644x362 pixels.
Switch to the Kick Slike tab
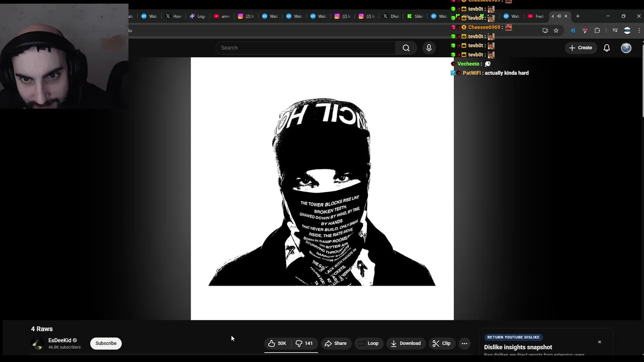(415, 16)
